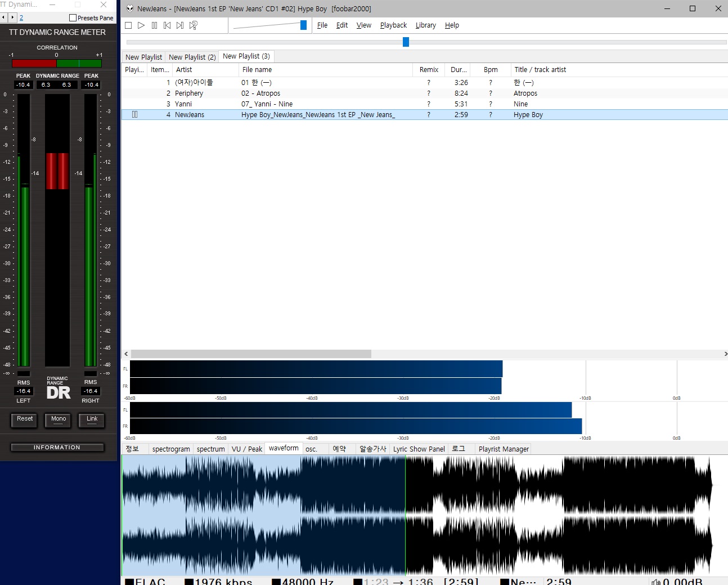Enable the Presets Pane checkbox
728x585 pixels.
[73, 18]
